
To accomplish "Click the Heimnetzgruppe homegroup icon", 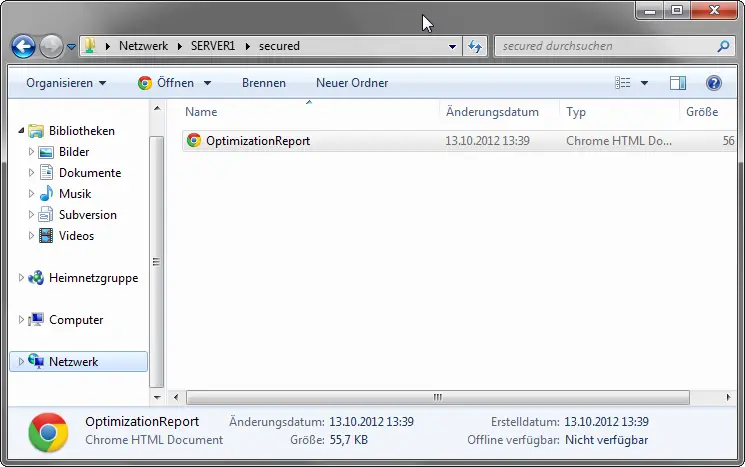I will (x=36, y=277).
